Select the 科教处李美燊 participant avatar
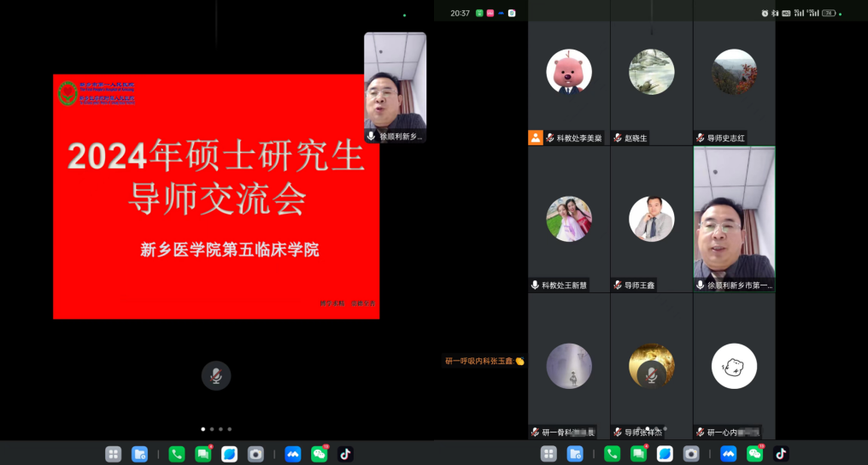The height and width of the screenshot is (465, 868). click(x=569, y=72)
